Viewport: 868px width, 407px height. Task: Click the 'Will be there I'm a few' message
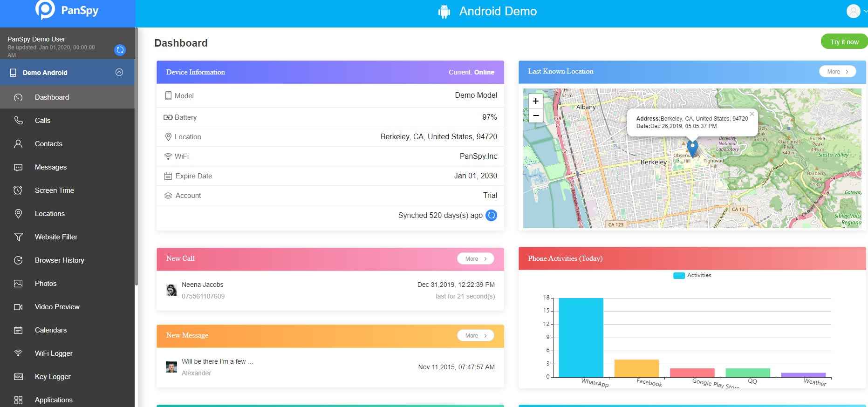point(218,361)
